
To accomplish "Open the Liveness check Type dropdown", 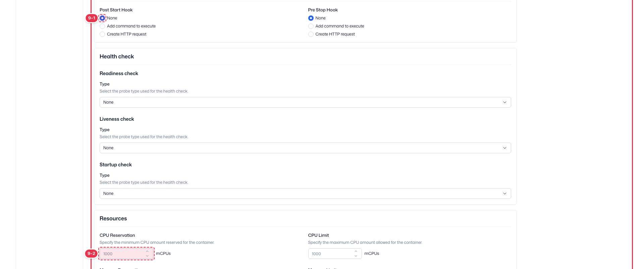I will point(305,148).
